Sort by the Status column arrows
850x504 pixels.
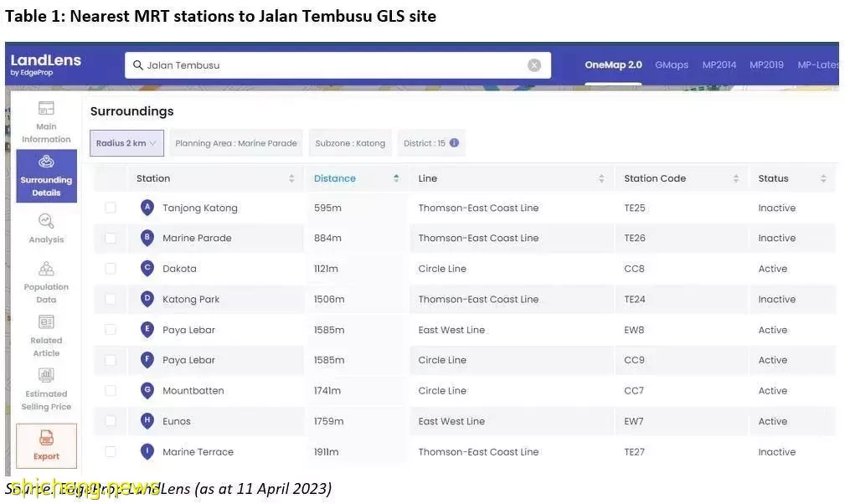(x=823, y=178)
